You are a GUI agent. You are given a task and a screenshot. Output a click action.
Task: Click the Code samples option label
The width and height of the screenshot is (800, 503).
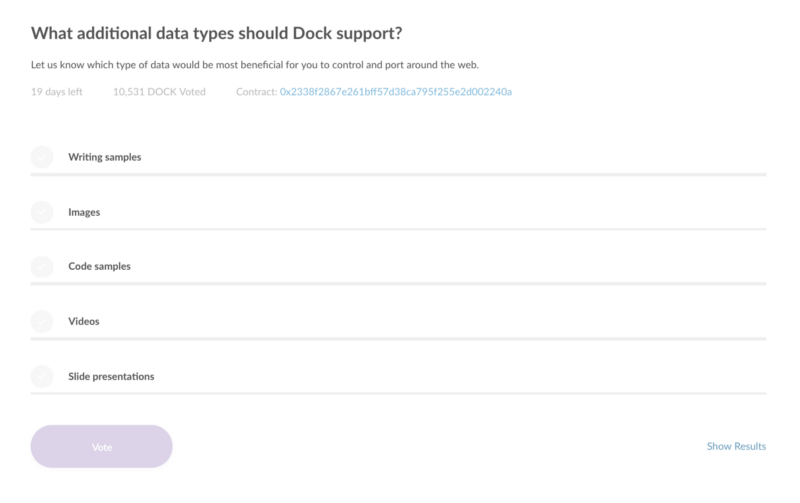[x=99, y=267]
